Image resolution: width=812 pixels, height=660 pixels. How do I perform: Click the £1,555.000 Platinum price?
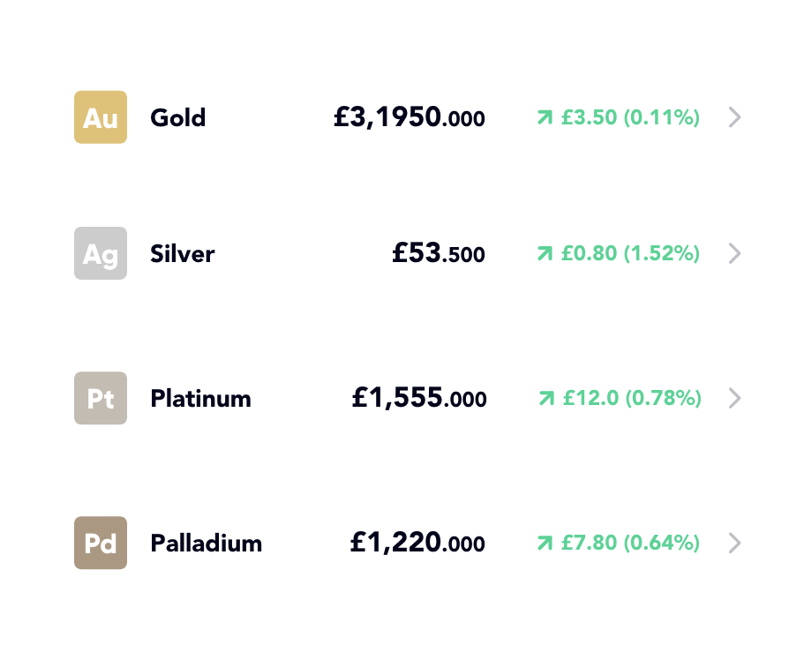coord(419,398)
